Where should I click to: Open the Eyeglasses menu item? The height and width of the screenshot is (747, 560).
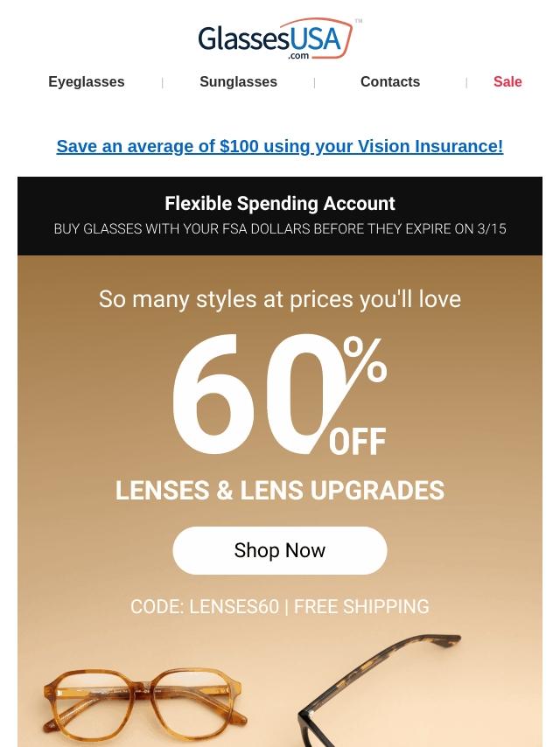pyautogui.click(x=87, y=82)
